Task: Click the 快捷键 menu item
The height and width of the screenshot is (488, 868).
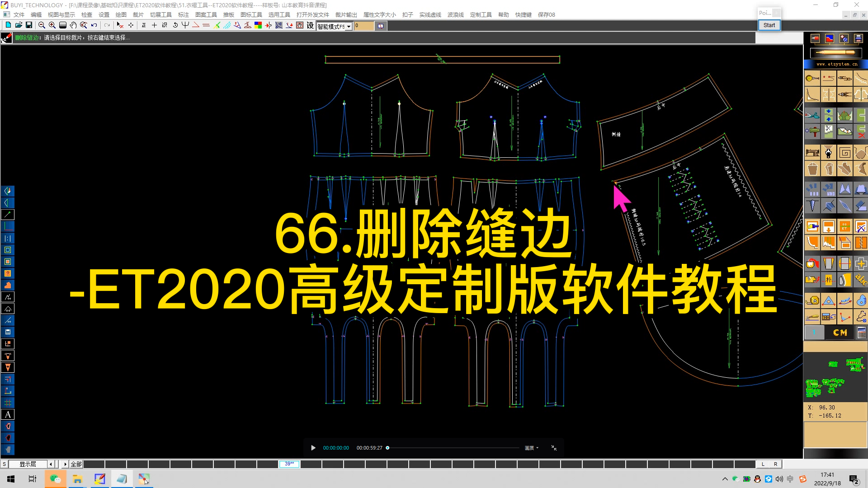Action: (524, 14)
